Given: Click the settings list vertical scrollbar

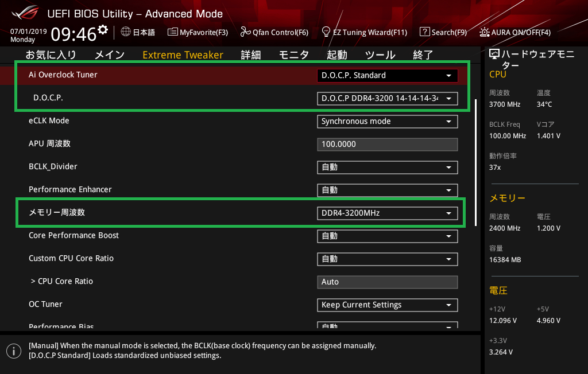Looking at the screenshot, I should [x=475, y=163].
